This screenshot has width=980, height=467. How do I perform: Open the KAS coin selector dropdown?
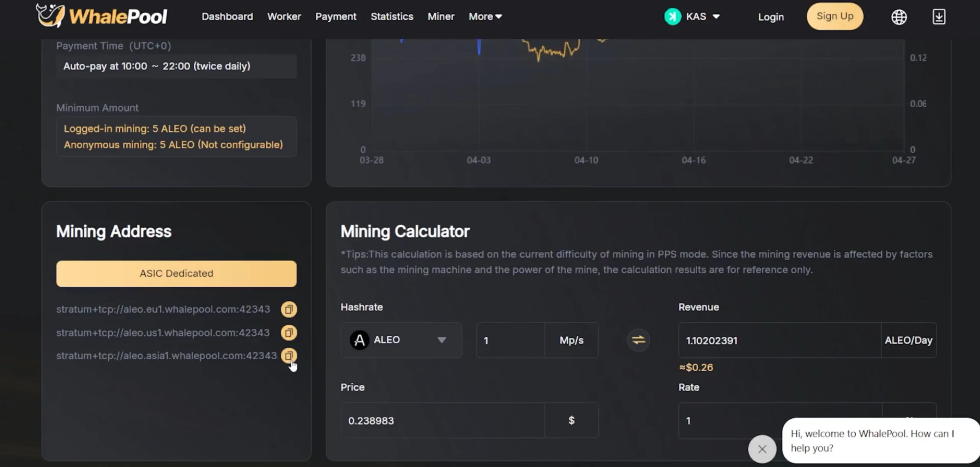692,16
